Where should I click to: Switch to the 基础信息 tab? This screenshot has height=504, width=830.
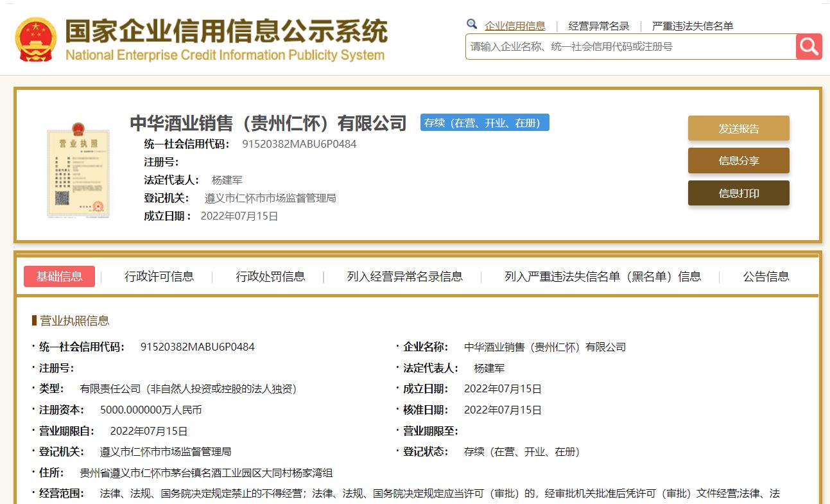[59, 277]
